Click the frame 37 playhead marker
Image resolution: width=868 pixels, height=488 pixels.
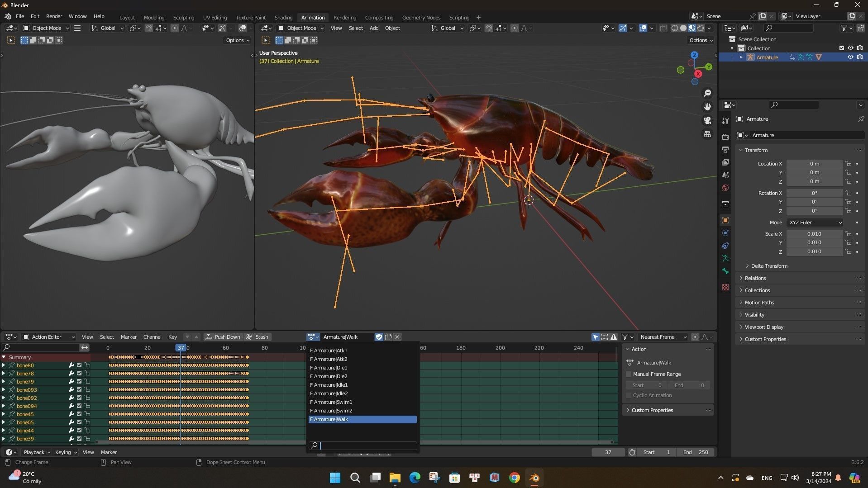tap(181, 348)
